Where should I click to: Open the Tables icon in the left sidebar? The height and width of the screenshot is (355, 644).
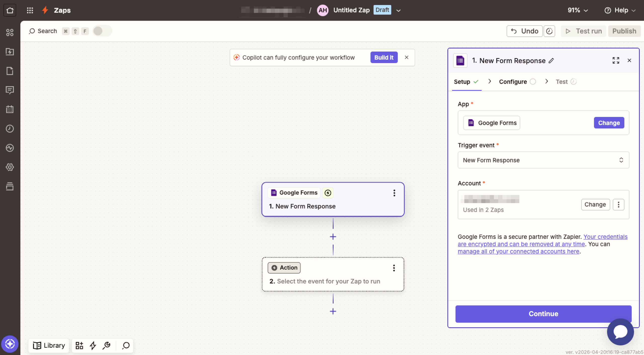[10, 109]
